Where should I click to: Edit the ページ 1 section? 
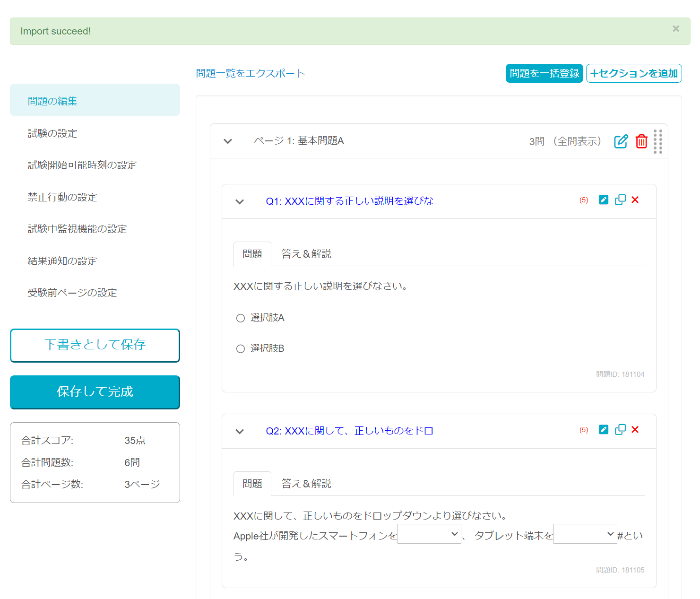click(621, 141)
